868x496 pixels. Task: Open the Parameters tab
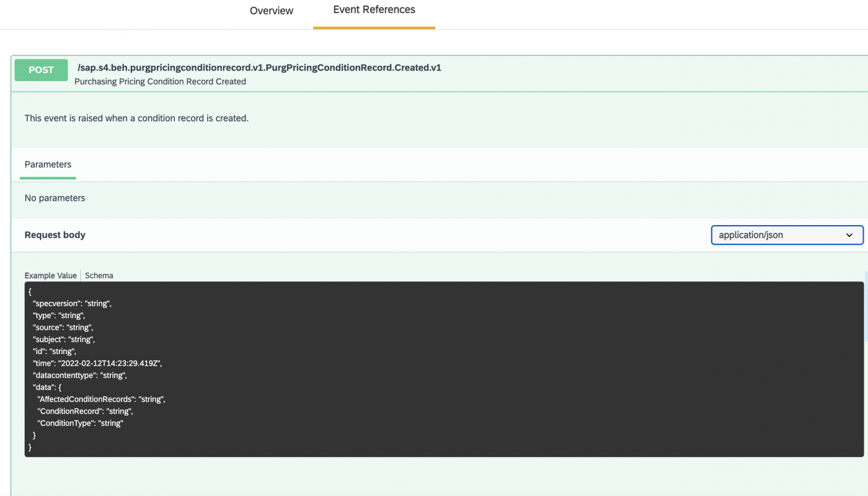click(x=48, y=164)
